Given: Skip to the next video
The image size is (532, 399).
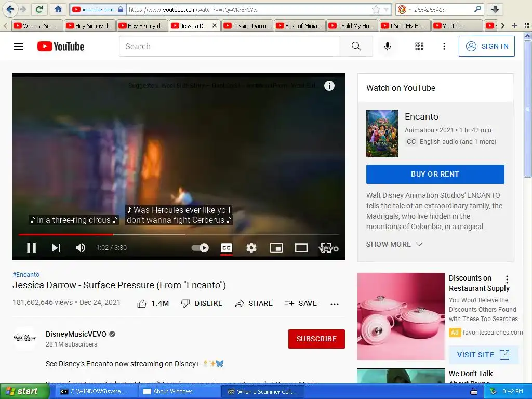Looking at the screenshot, I should [56, 248].
